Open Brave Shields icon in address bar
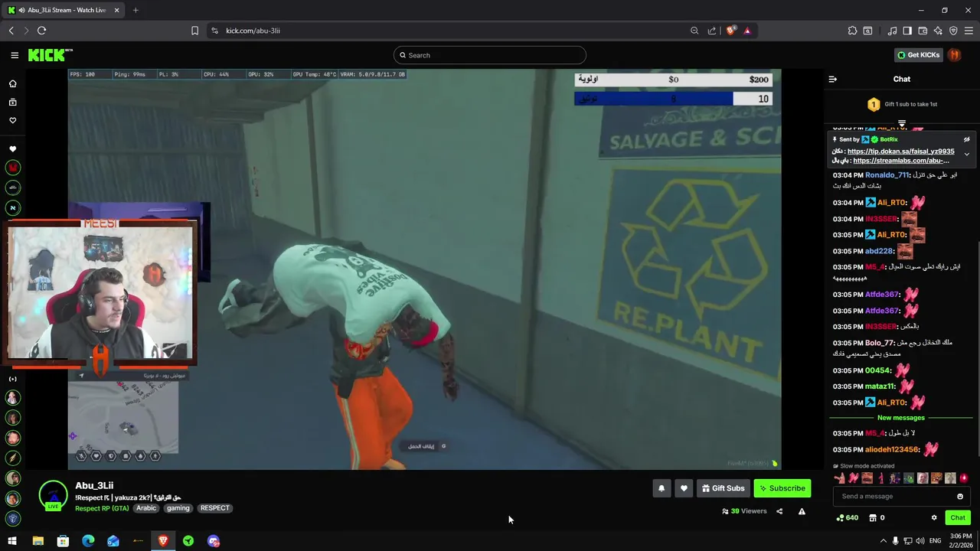The width and height of the screenshot is (980, 551). (731, 31)
